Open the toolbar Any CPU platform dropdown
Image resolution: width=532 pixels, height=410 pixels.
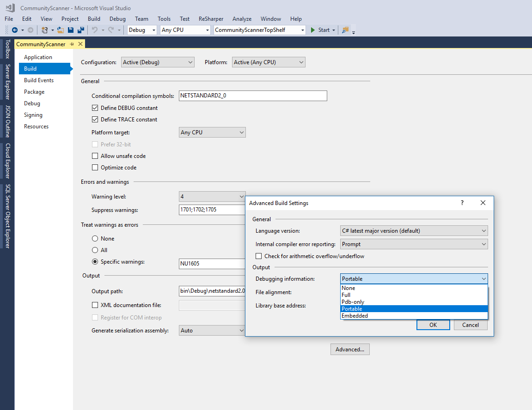click(185, 30)
